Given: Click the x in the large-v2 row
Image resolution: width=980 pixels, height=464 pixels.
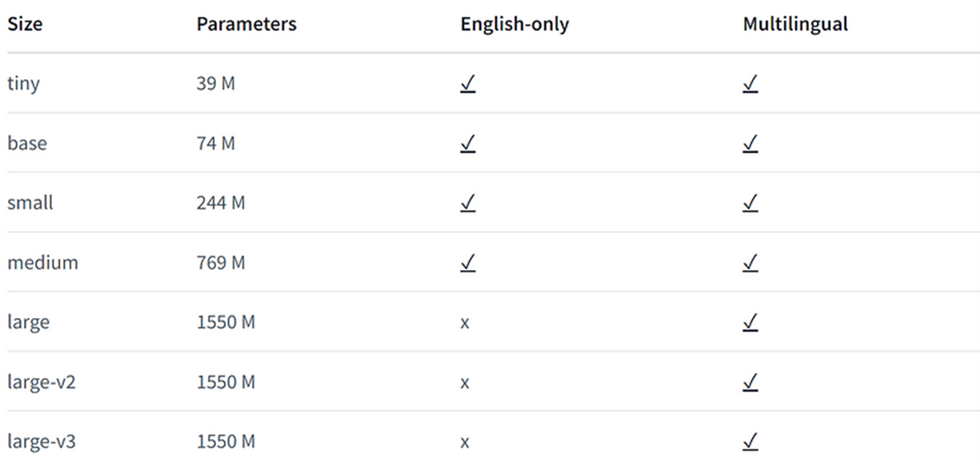Looking at the screenshot, I should 464,383.
